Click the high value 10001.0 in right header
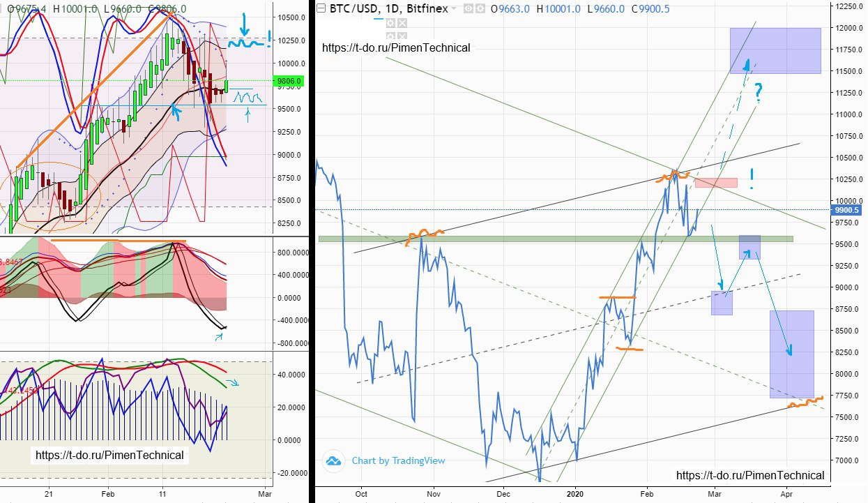Image resolution: width=868 pixels, height=503 pixels. pyautogui.click(x=563, y=8)
